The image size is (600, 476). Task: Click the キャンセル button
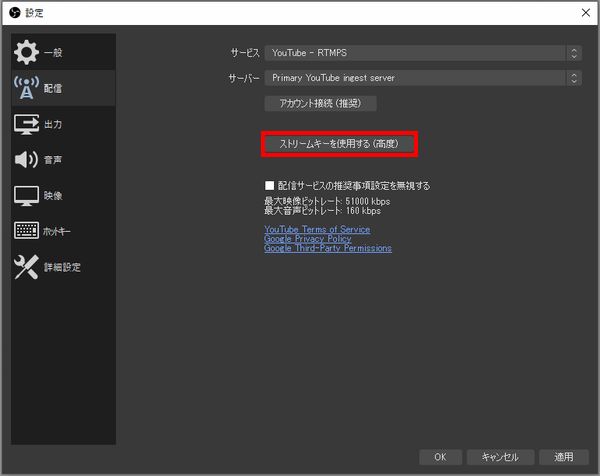500,457
